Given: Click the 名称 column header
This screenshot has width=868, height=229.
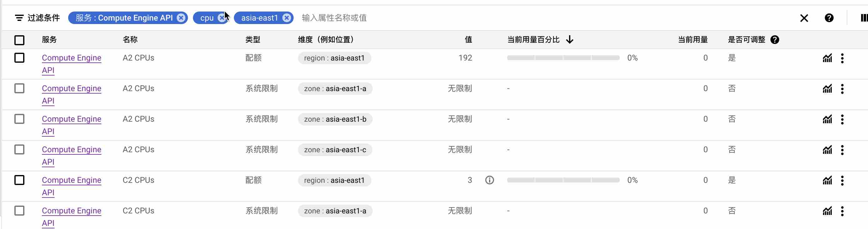Looking at the screenshot, I should [x=130, y=40].
